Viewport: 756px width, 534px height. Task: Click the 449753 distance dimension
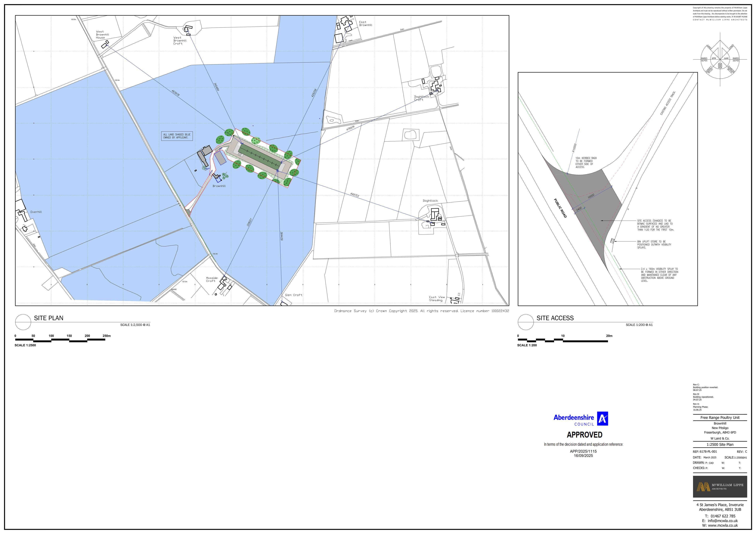[355, 195]
